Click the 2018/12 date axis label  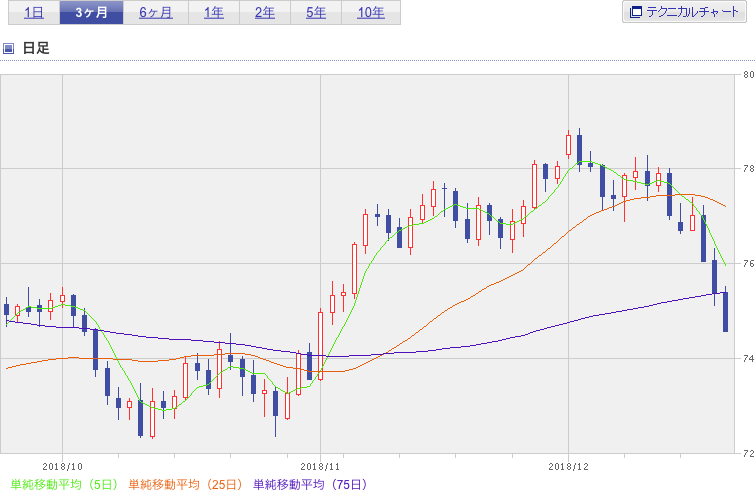(x=568, y=467)
